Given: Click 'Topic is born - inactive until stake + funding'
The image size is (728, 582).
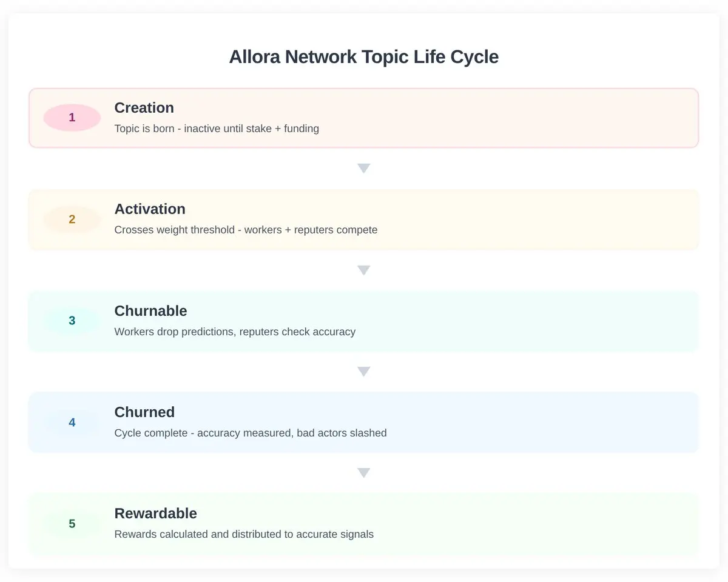Looking at the screenshot, I should (217, 129).
